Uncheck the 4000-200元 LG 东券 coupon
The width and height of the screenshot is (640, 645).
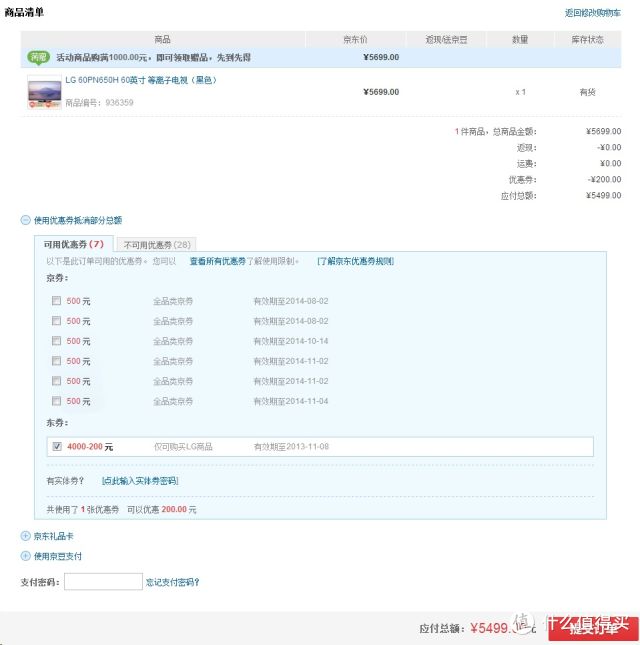(56, 447)
